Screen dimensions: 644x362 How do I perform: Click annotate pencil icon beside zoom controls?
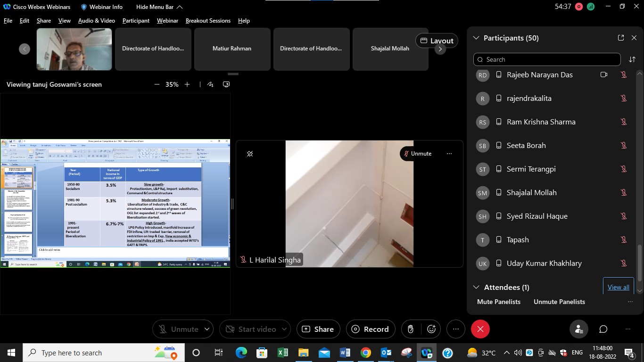[x=210, y=84]
